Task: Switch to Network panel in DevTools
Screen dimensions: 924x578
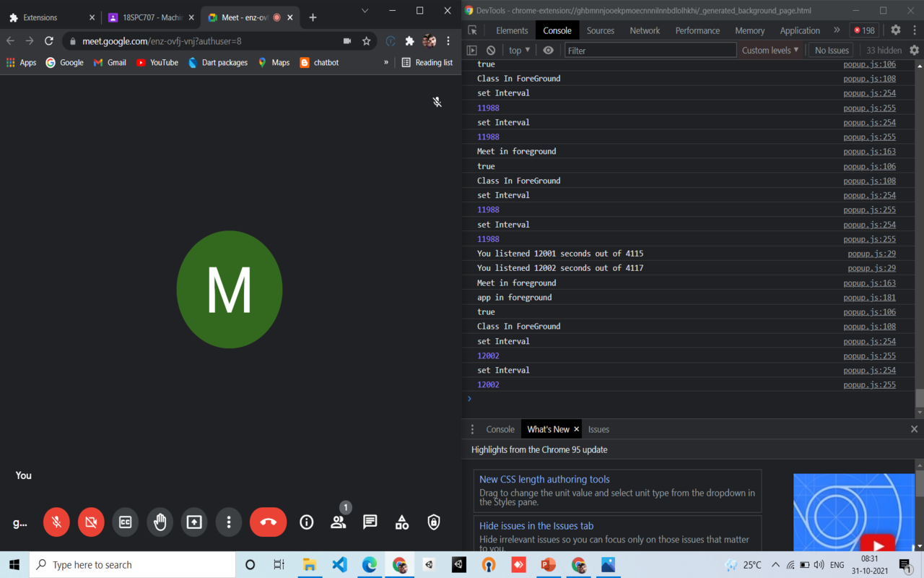Action: (x=645, y=30)
